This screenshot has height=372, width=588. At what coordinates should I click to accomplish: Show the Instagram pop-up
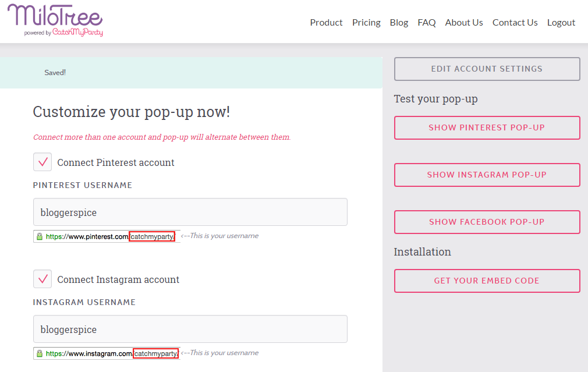pos(487,175)
